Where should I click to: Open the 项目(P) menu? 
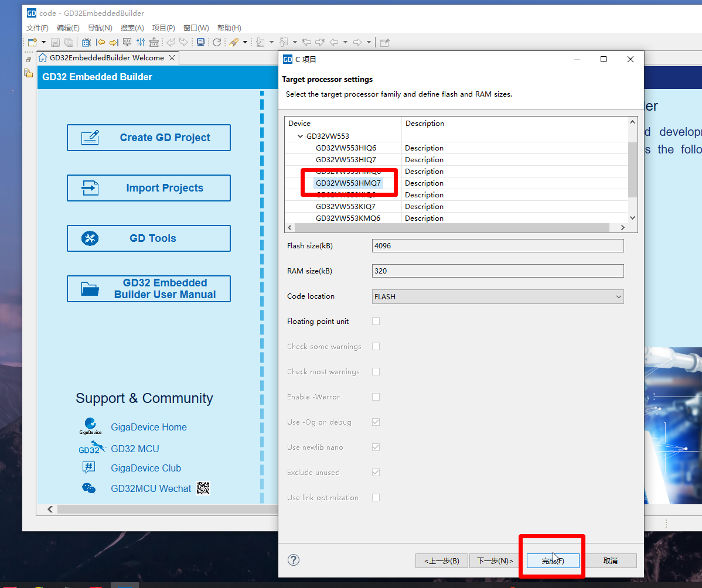pyautogui.click(x=163, y=28)
